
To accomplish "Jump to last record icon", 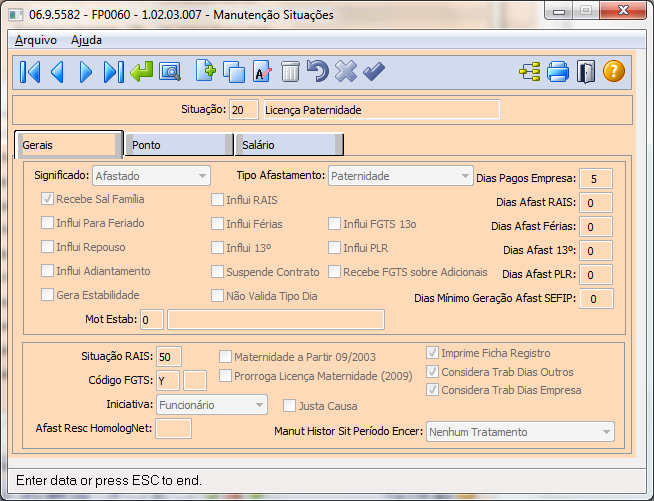I will 113,72.
